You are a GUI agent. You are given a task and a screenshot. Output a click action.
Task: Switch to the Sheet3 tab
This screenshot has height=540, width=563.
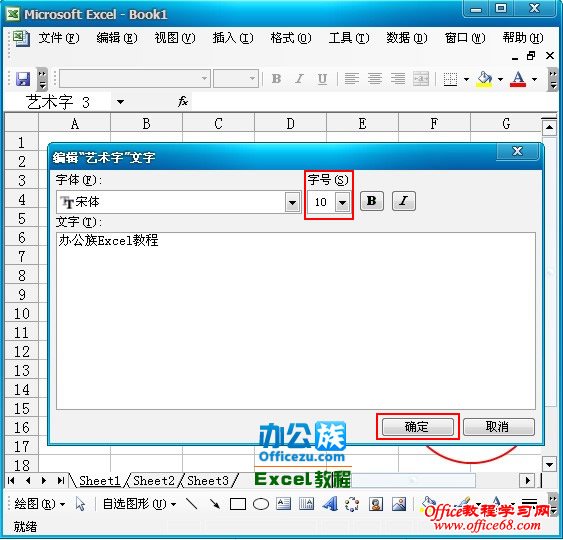click(x=208, y=480)
